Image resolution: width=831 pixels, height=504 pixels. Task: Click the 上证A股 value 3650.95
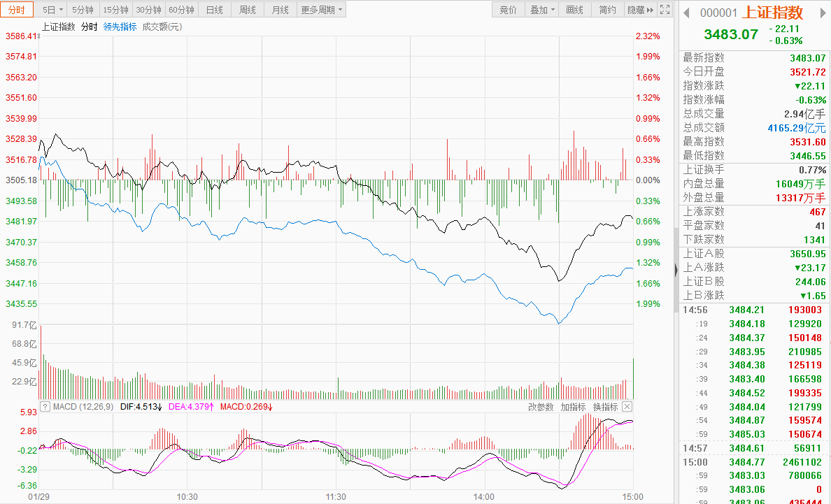808,254
